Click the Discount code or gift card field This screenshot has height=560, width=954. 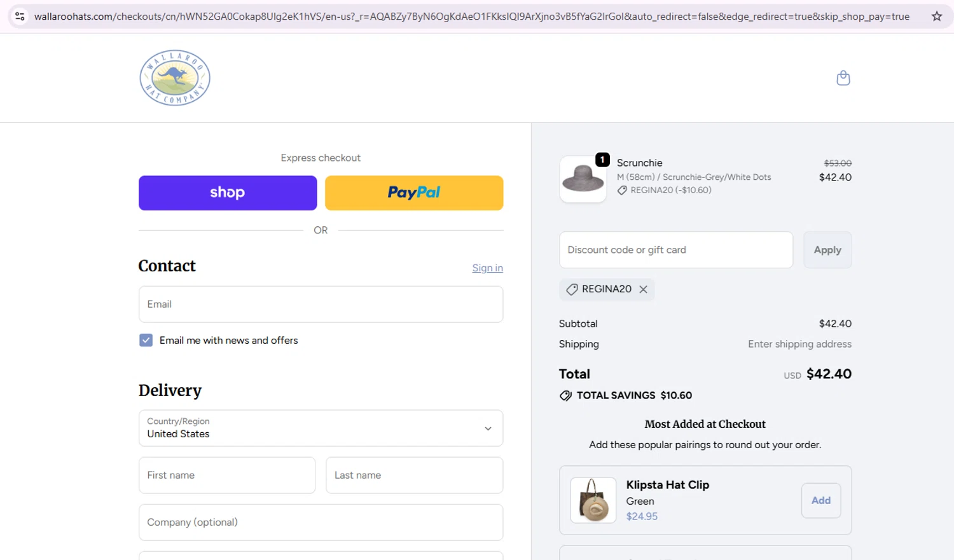click(x=676, y=250)
